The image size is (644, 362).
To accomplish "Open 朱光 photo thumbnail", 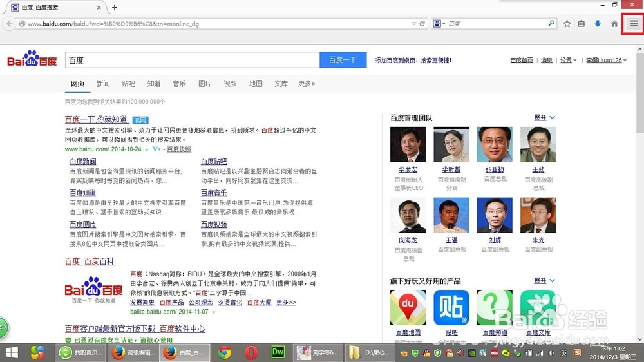I will (538, 215).
